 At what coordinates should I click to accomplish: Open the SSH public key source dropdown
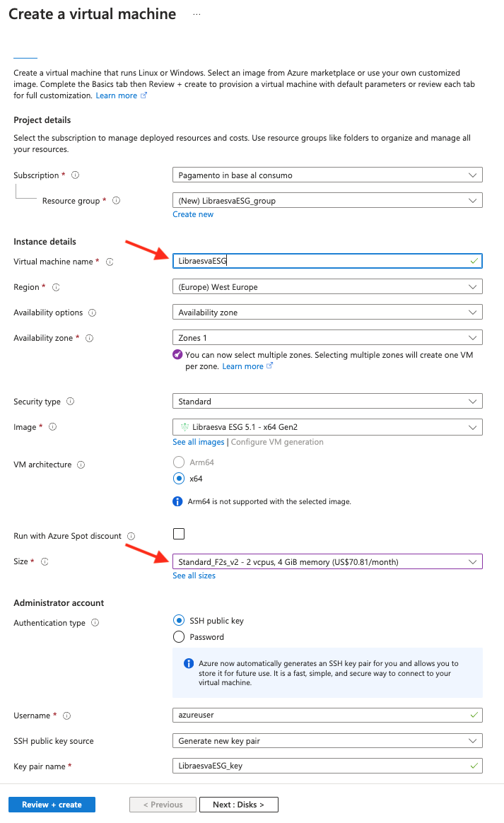pos(327,740)
